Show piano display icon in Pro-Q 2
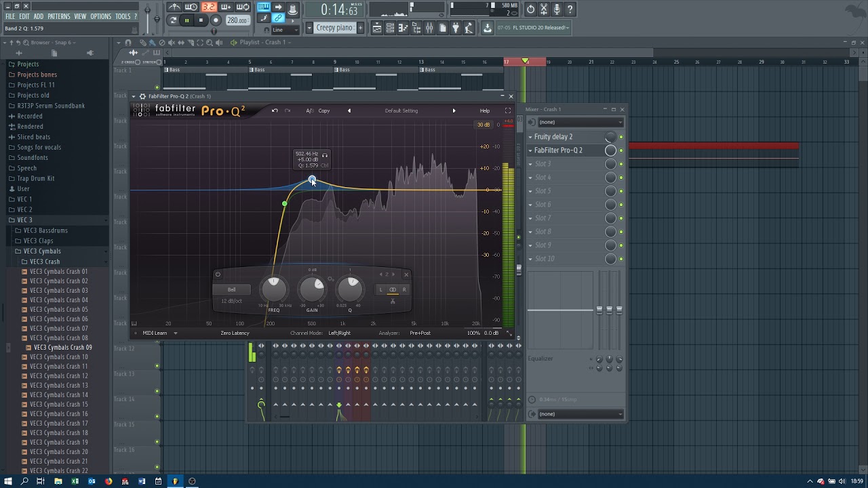Viewport: 868px width, 488px height. tap(134, 323)
